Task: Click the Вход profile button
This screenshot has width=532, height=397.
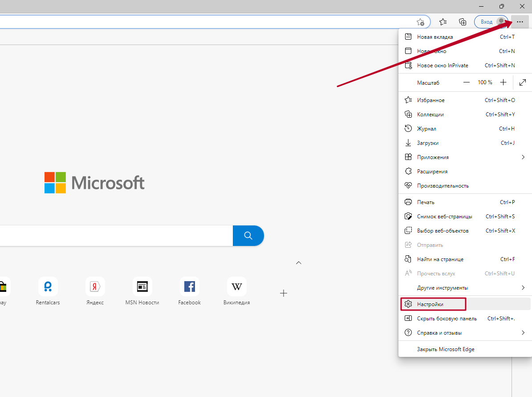Action: [491, 22]
